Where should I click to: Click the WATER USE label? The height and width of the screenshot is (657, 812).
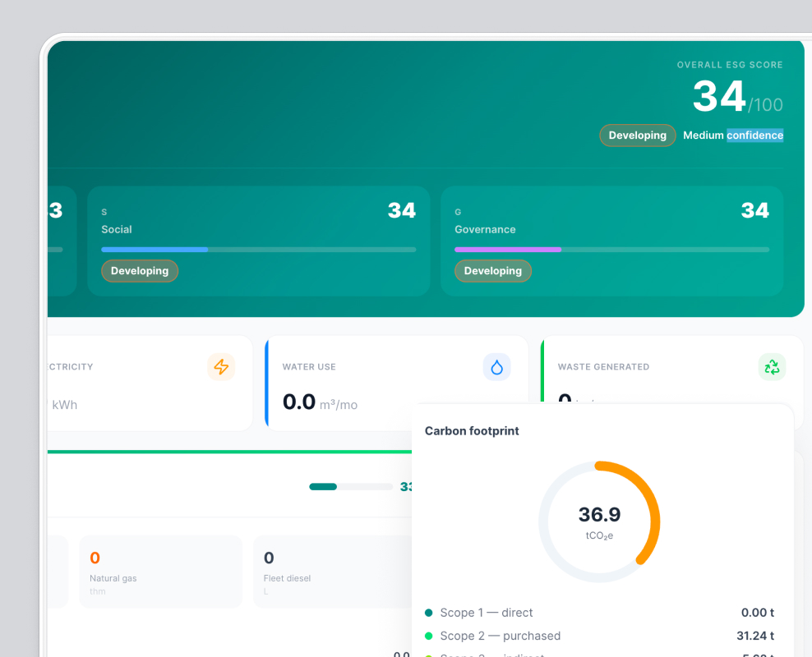pos(309,367)
